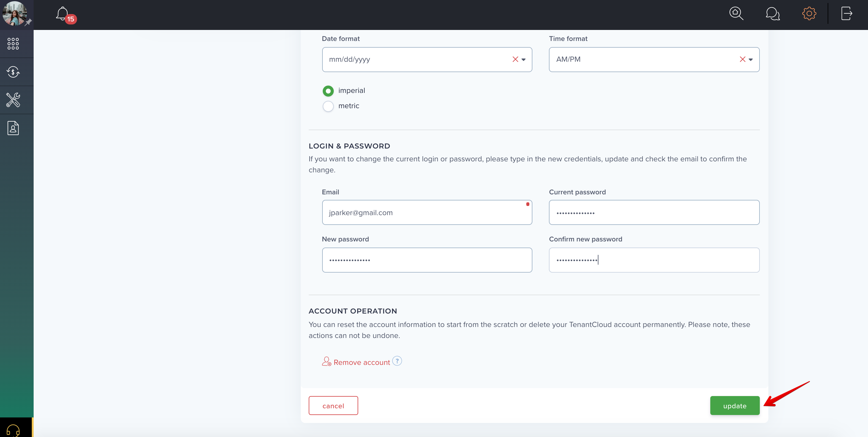
Task: Click the New password field
Action: [x=427, y=260]
